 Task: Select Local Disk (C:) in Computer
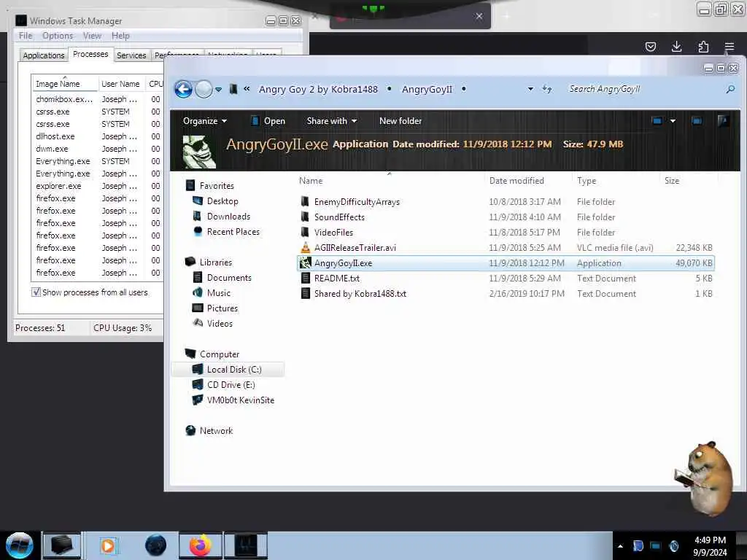pyautogui.click(x=234, y=370)
